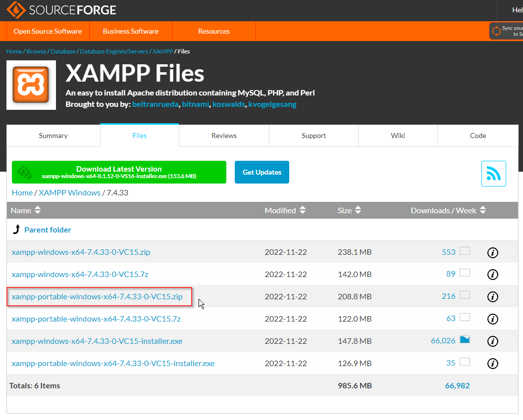
Task: View info icon for xampp-portable-windows-x64-7.4.33-0-VC15.7z
Action: coord(493,319)
